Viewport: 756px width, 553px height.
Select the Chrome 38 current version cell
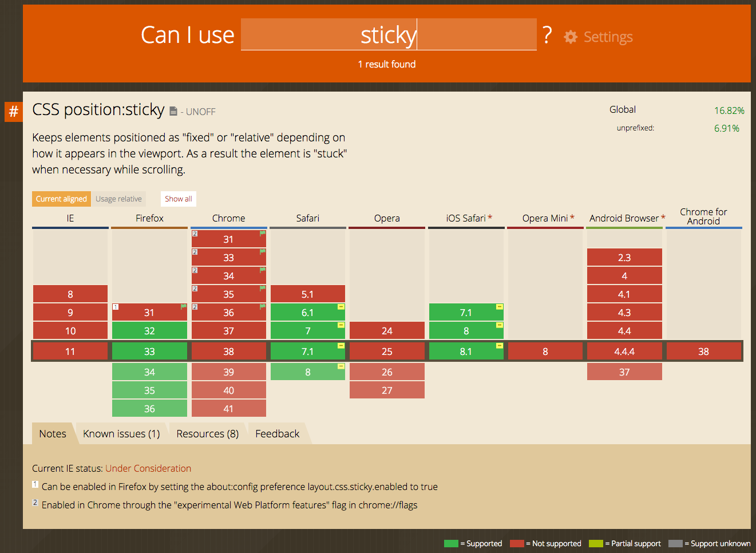pyautogui.click(x=229, y=351)
